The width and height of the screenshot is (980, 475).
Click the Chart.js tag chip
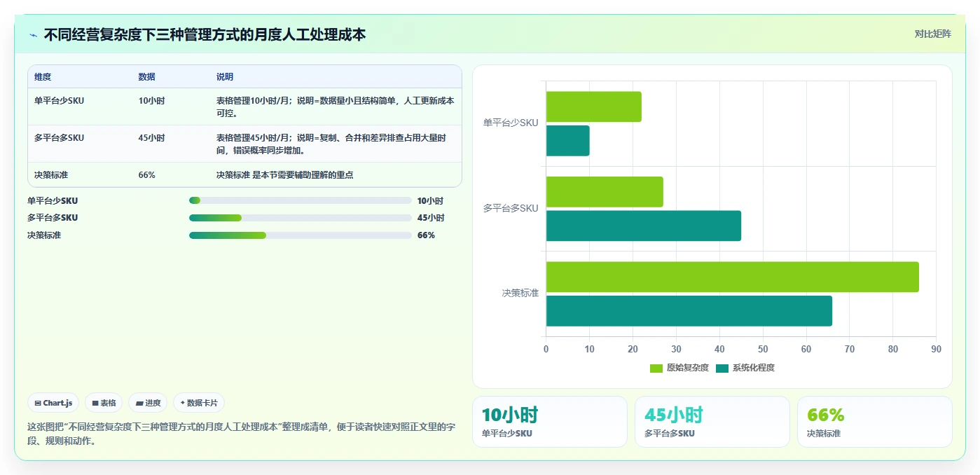53,403
